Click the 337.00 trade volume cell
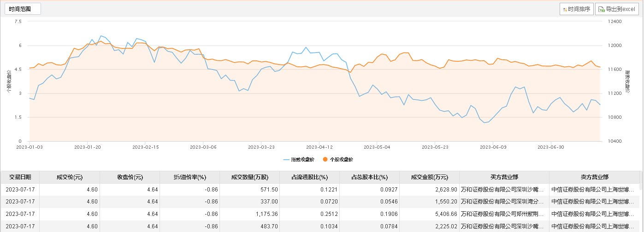 coord(249,202)
